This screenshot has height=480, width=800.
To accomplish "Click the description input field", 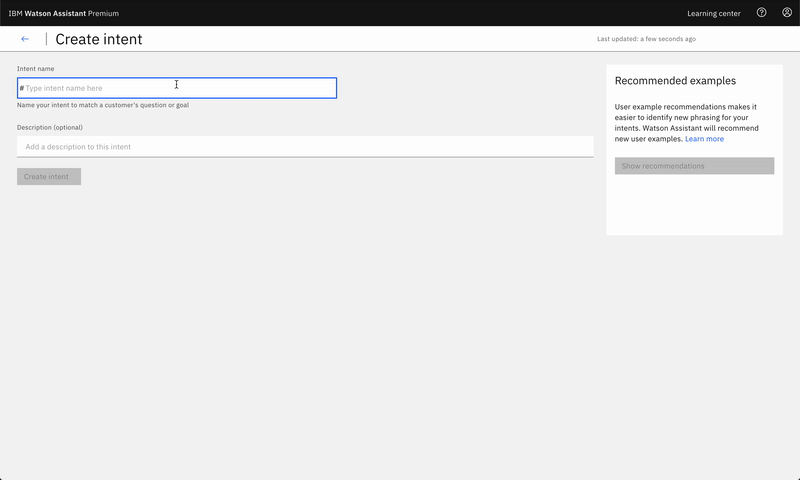I will (305, 146).
